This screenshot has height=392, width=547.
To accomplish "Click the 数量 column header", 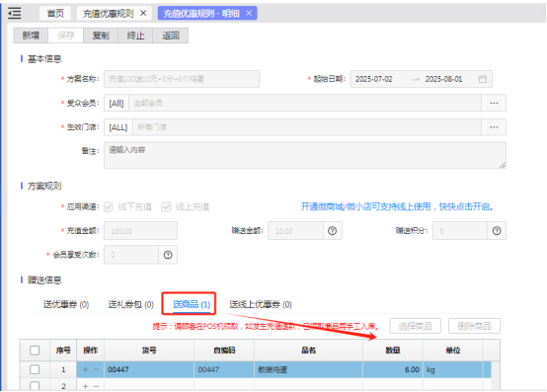I will (x=393, y=351).
